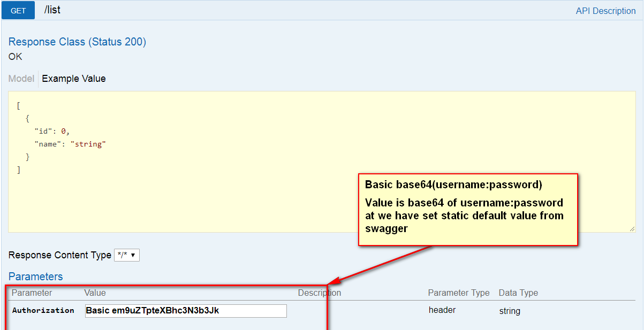
Task: Click the Authorization value input field
Action: pyautogui.click(x=186, y=311)
